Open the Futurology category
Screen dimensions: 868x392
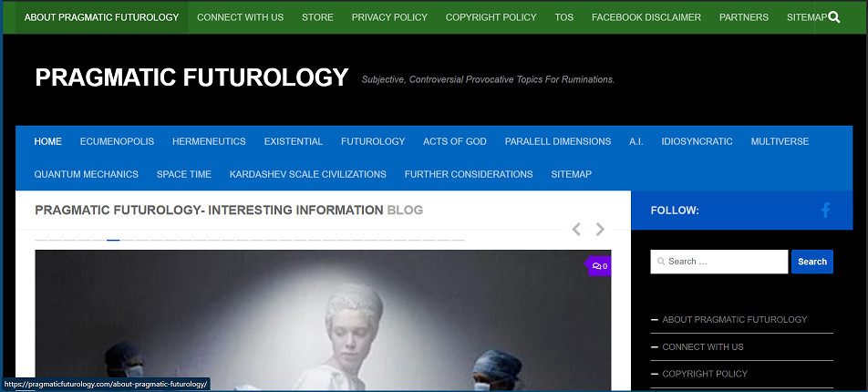click(373, 141)
